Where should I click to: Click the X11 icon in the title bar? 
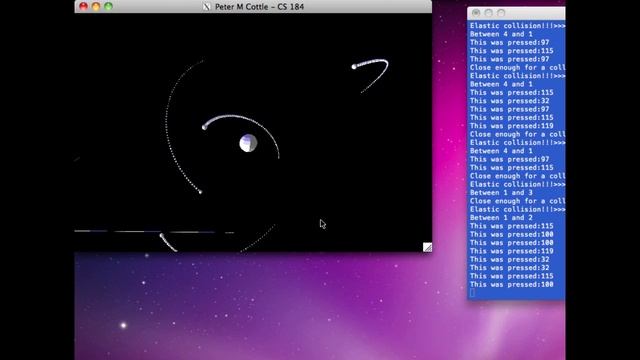click(207, 7)
